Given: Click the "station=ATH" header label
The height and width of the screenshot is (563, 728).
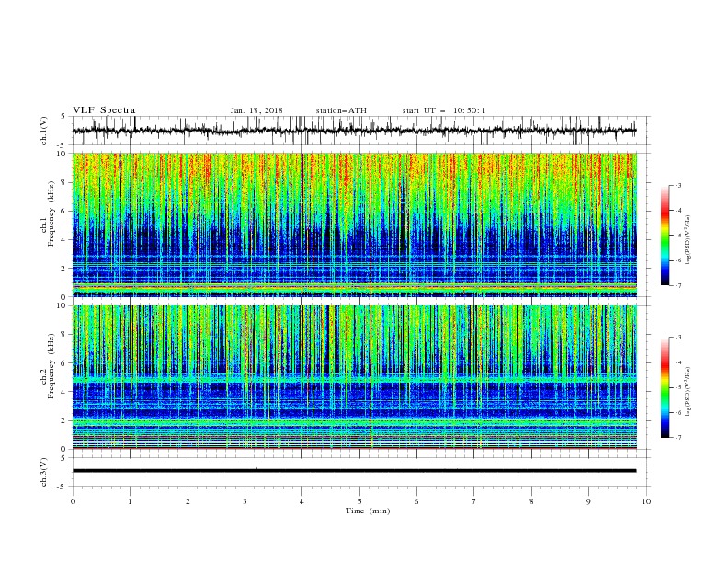Looking at the screenshot, I should pos(341,110).
